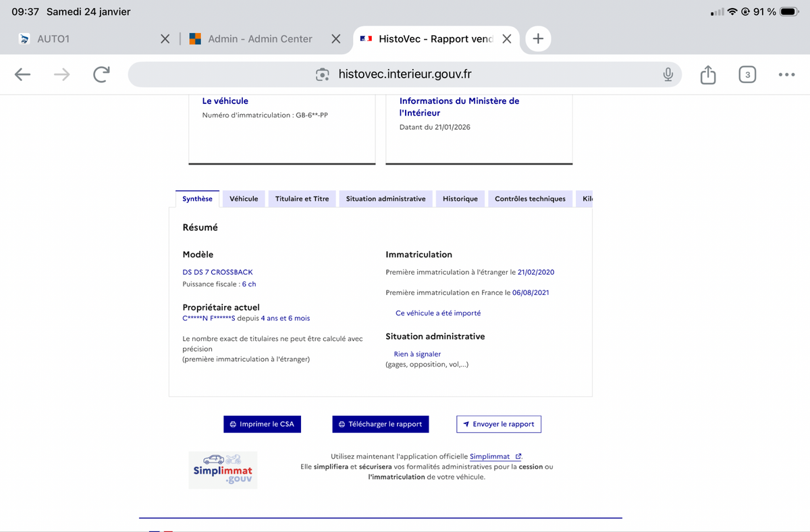Tap the address bar with histovec.interieur.gouv.fr
The width and height of the screenshot is (810, 532).
[x=405, y=75]
